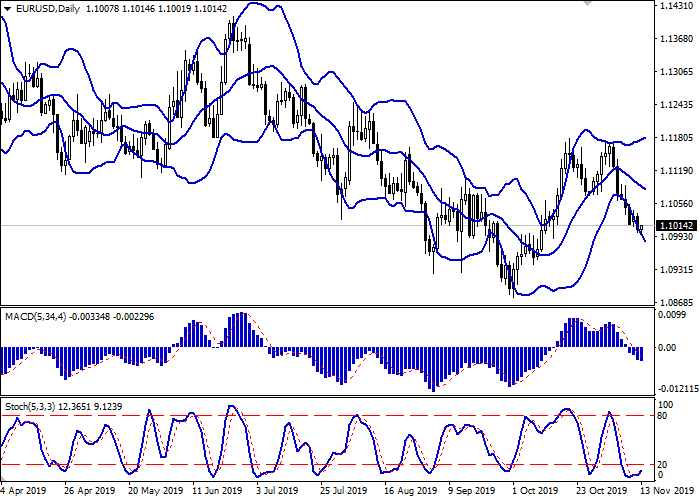Image resolution: width=700 pixels, height=500 pixels.
Task: Click the 11 Jun 2019 date label
Action: click(x=217, y=492)
